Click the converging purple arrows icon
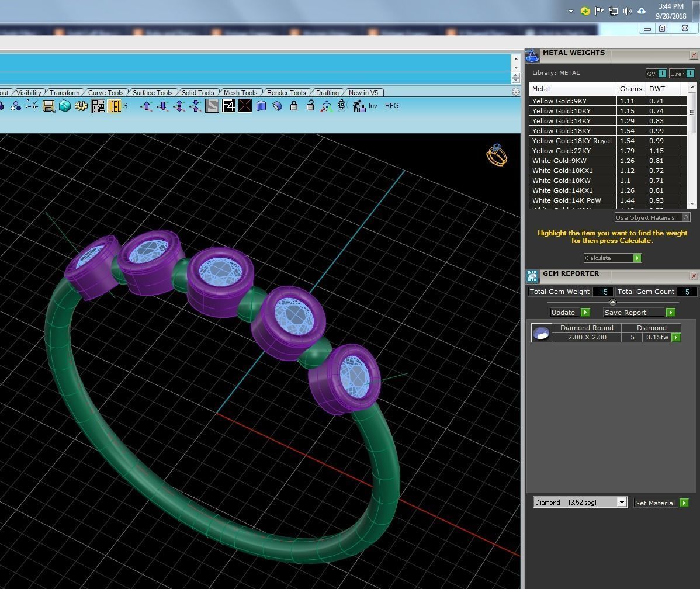 point(196,106)
